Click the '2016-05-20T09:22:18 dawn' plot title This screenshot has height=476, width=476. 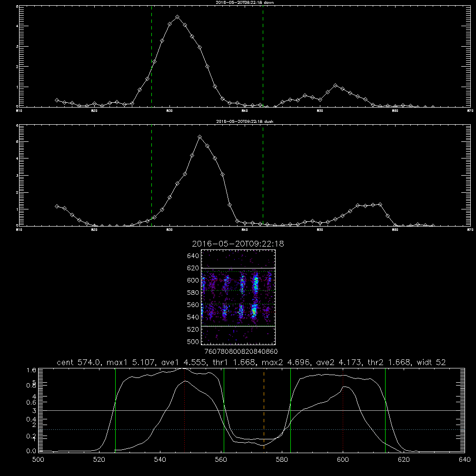[245, 2]
